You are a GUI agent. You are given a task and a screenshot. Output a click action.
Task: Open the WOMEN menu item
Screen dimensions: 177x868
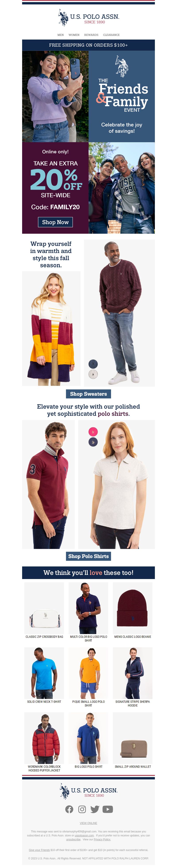click(74, 35)
